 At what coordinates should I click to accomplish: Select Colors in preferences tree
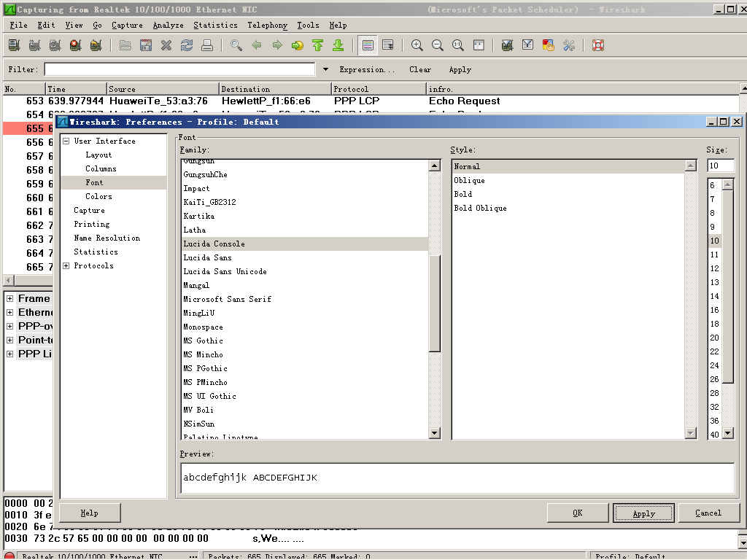point(98,196)
